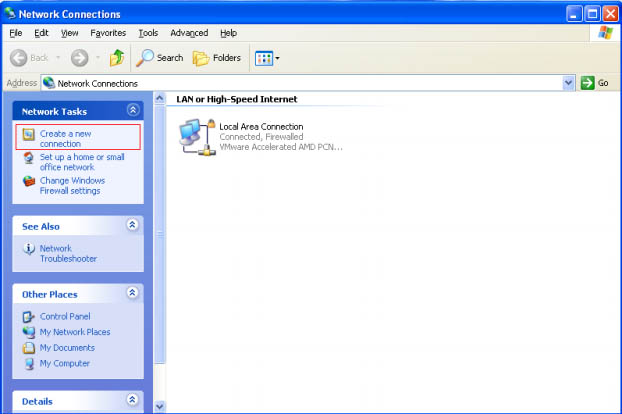The image size is (622, 414).
Task: Click the My Computer icon
Action: (29, 363)
